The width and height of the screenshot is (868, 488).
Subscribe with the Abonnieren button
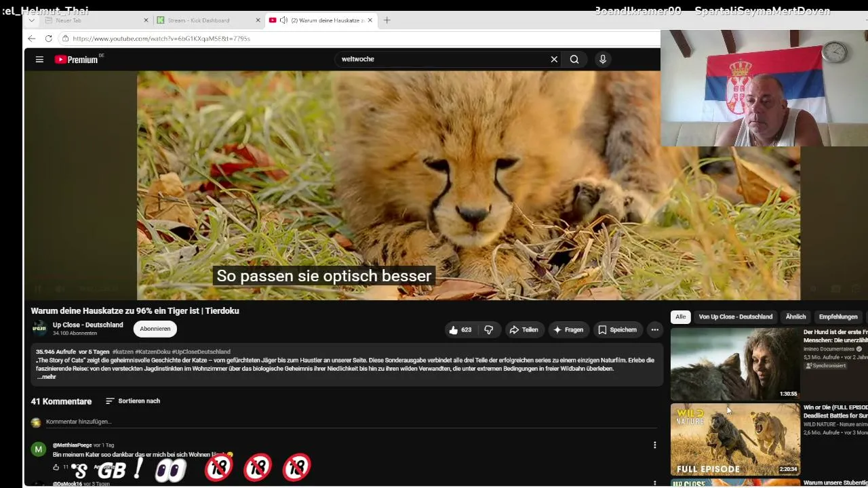click(155, 329)
